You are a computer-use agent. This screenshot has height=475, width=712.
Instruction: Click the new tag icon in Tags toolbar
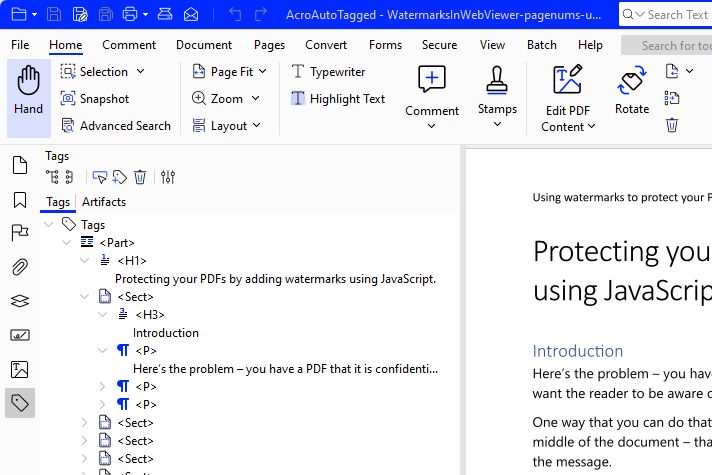pos(120,177)
